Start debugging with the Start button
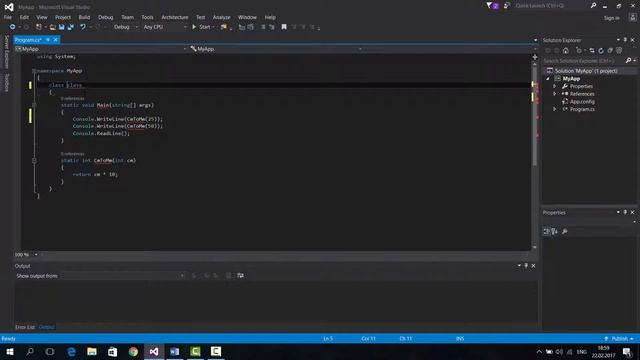Image resolution: width=640 pixels, height=360 pixels. 201,27
